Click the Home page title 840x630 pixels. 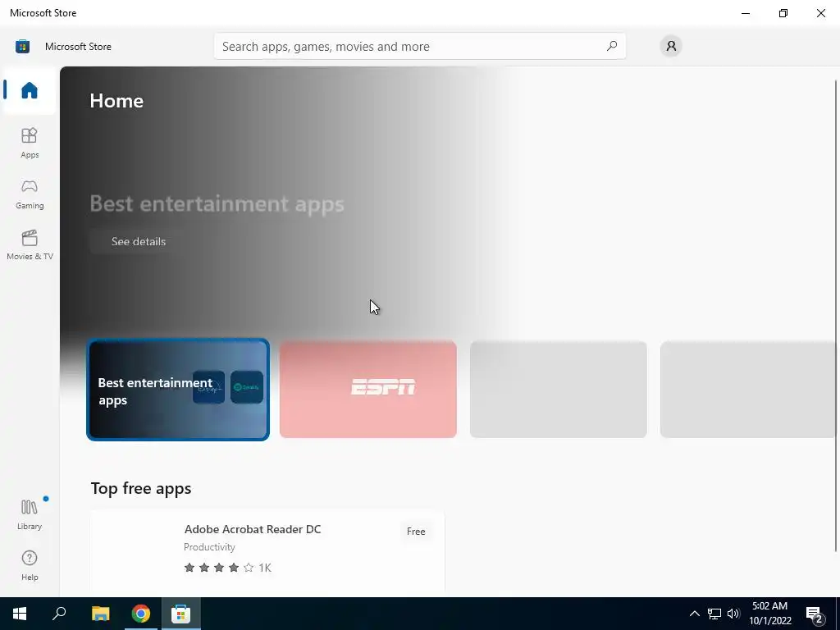coord(116,101)
